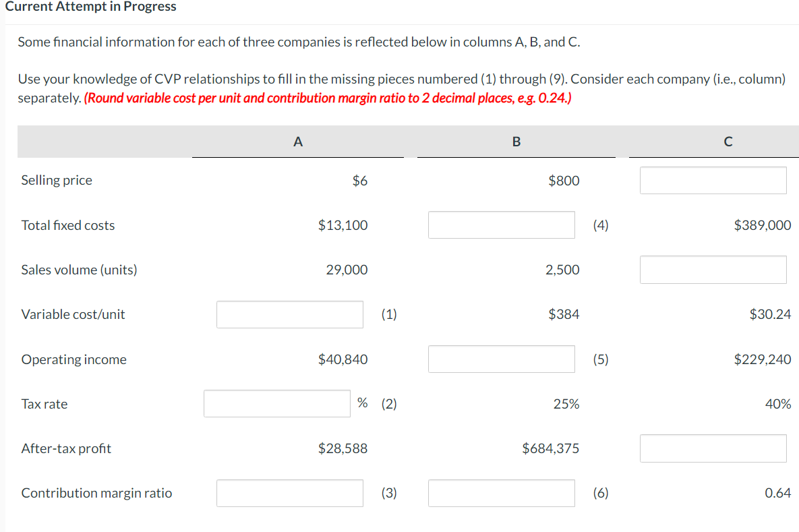799x532 pixels.
Task: Click the After-tax profit row label
Action: pos(65,448)
